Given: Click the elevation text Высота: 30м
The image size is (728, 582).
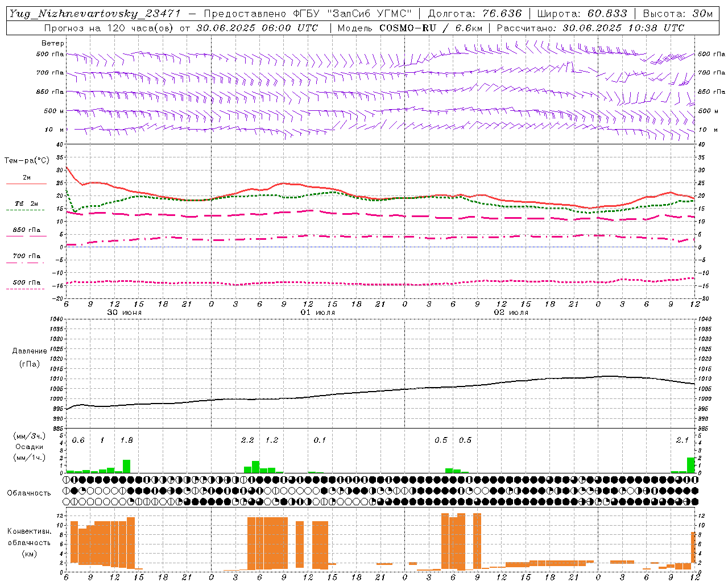Looking at the screenshot, I should pyautogui.click(x=678, y=14).
